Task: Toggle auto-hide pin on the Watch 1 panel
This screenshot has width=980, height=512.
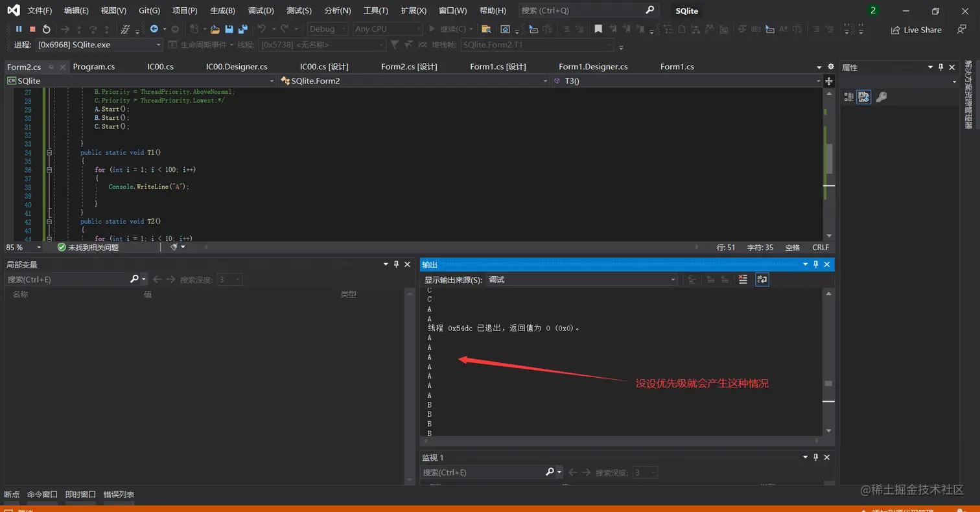Action: (x=815, y=458)
